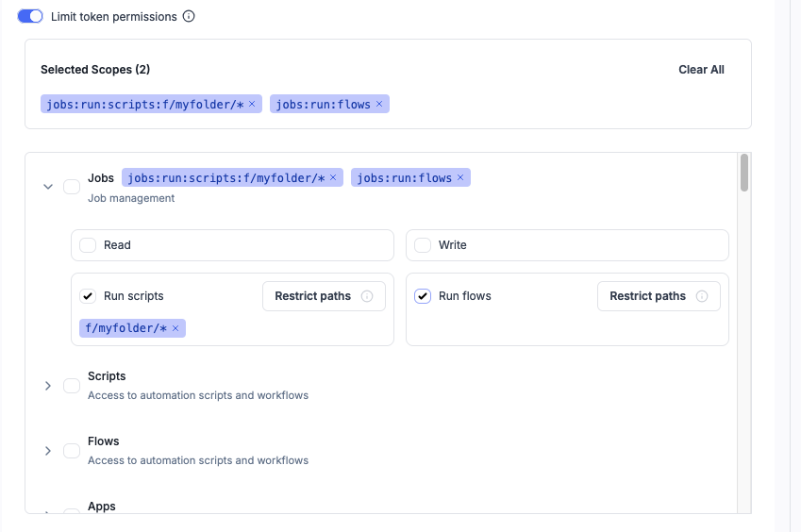This screenshot has width=801, height=532.
Task: Enable the Read permission checkbox
Action: tap(88, 245)
